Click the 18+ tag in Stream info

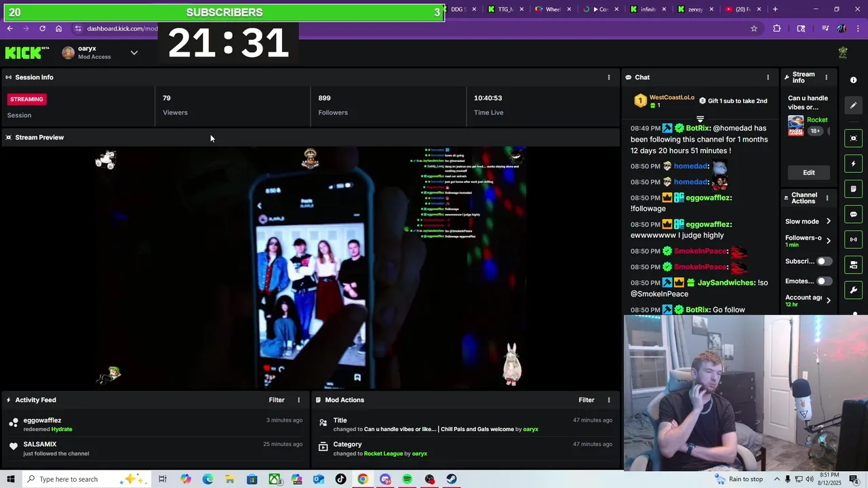click(814, 131)
